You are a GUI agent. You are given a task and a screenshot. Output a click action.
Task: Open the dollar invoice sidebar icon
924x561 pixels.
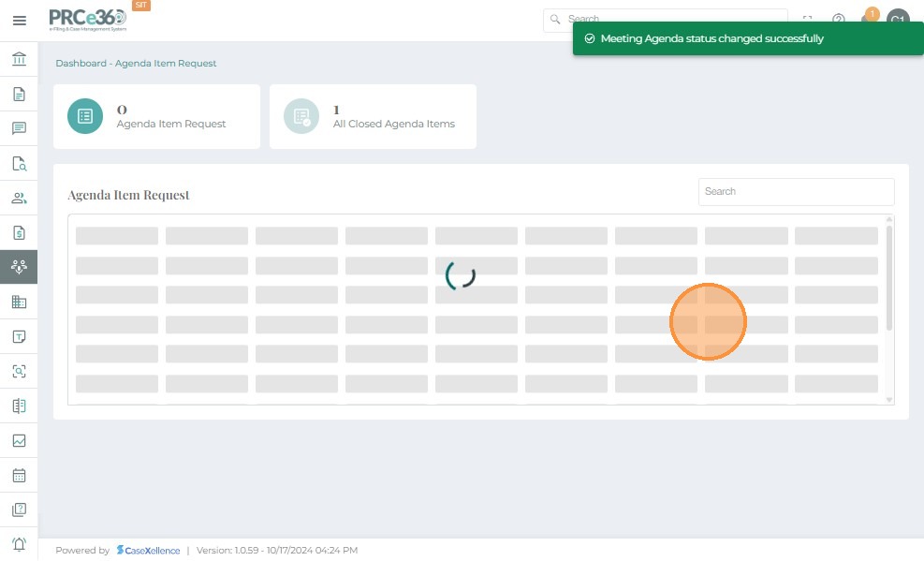(x=19, y=233)
